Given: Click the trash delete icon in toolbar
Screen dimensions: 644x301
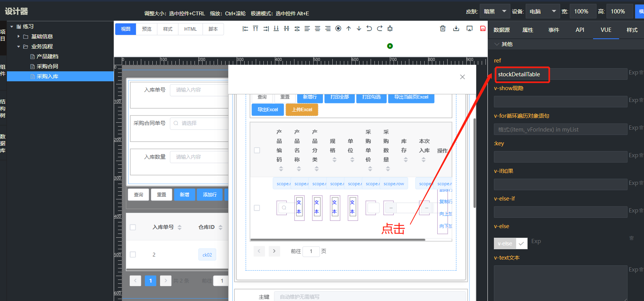Looking at the screenshot, I should pos(443,29).
